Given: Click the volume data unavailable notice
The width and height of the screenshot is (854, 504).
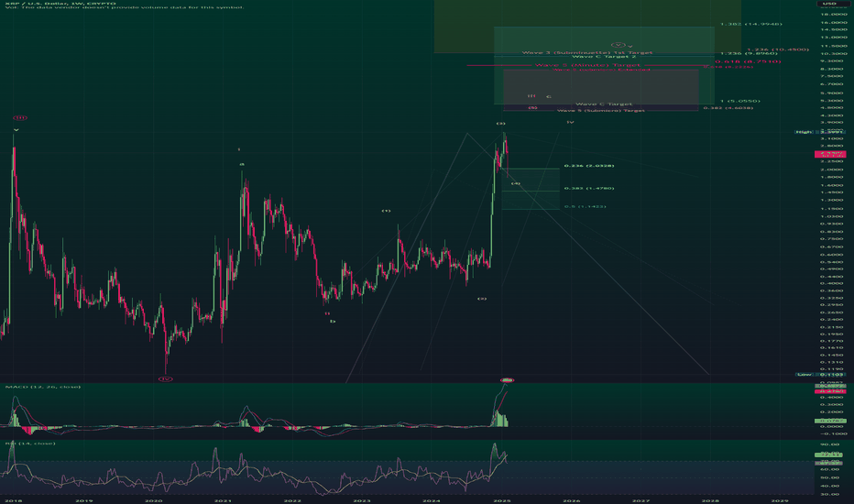Looking at the screenshot, I should (125, 7).
